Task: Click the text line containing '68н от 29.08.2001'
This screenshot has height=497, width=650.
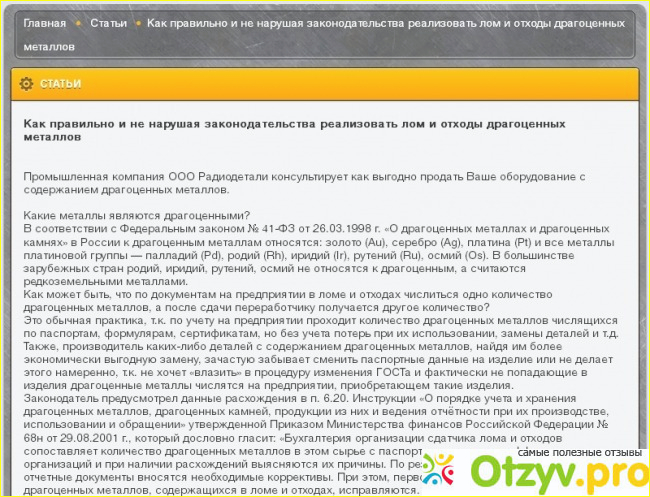Action: pos(200,436)
